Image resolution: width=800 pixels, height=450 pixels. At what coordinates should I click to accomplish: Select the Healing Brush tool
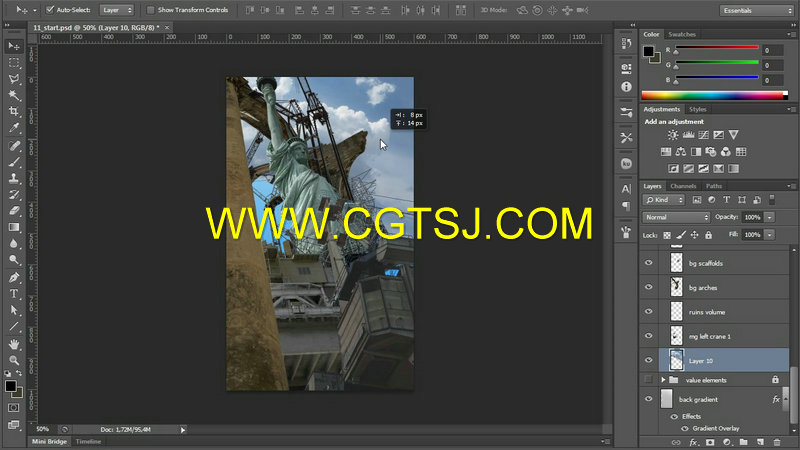coord(14,146)
